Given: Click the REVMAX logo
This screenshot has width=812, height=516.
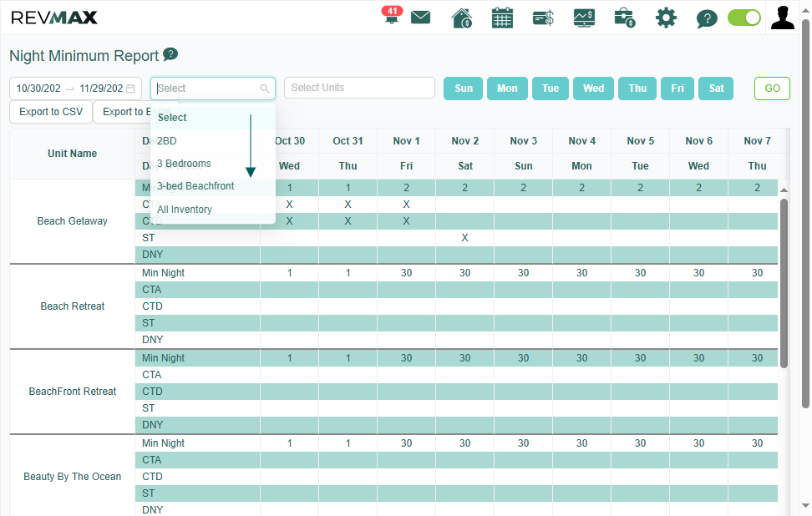Looking at the screenshot, I should (53, 18).
